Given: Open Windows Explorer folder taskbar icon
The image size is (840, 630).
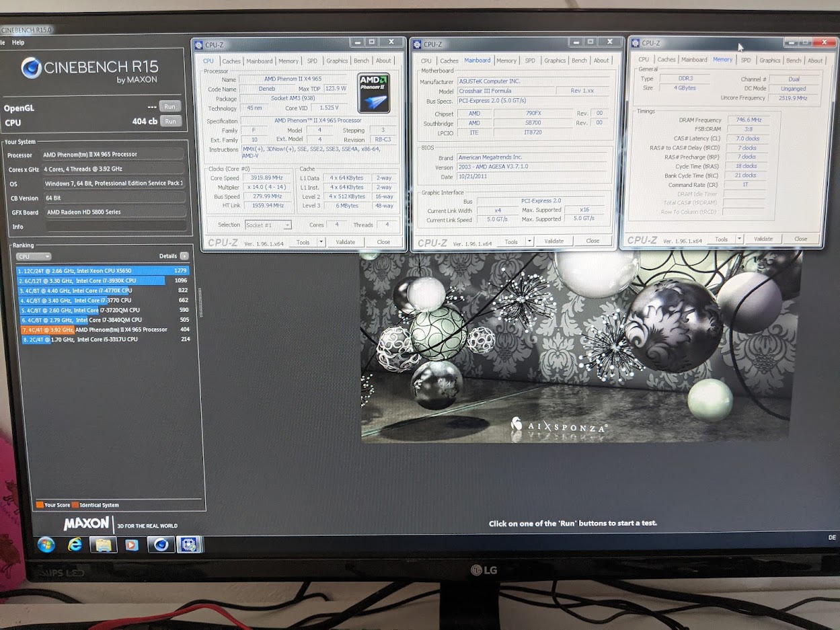Looking at the screenshot, I should [x=104, y=545].
